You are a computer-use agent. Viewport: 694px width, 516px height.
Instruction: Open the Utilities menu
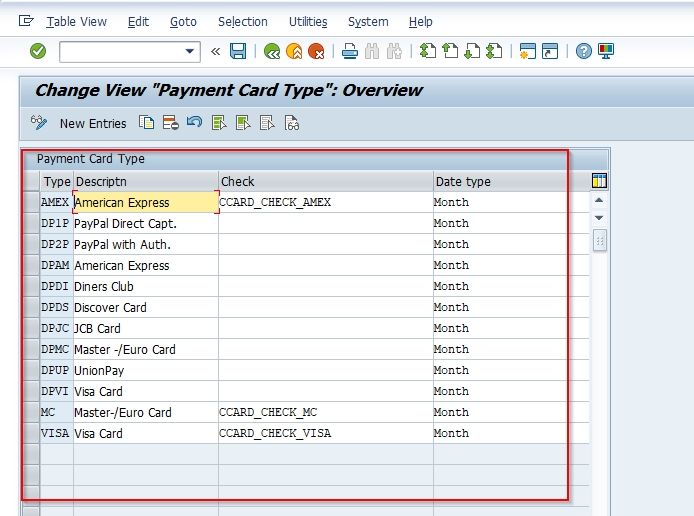[x=308, y=22]
